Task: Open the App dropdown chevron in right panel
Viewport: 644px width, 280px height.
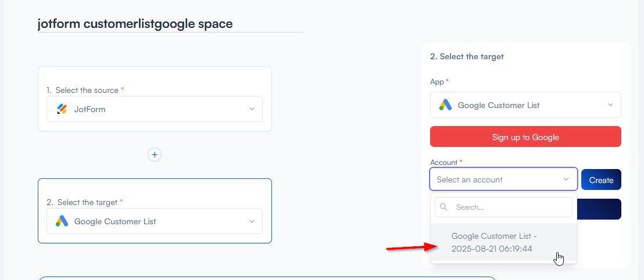Action: (x=610, y=105)
